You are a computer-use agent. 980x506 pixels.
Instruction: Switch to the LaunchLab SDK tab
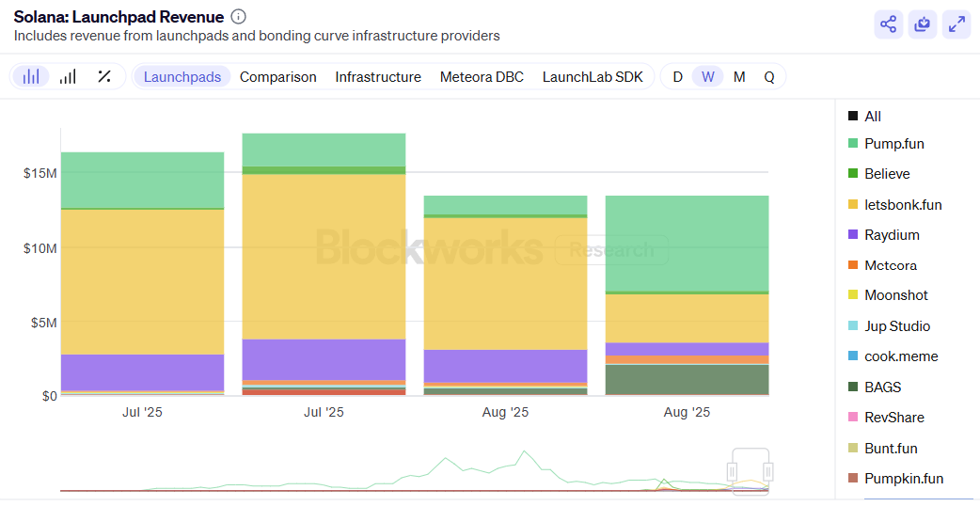593,77
